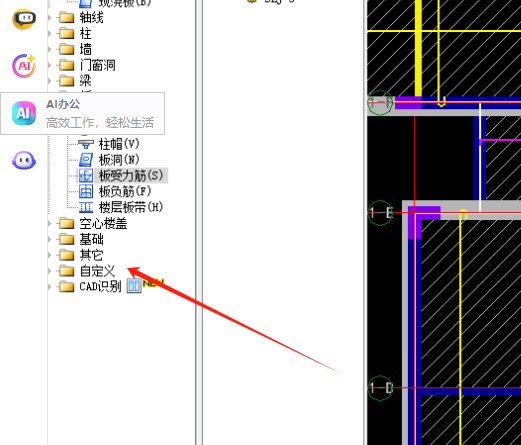The height and width of the screenshot is (445, 521).
Task: Select the CAD识别 label
Action: [x=100, y=286]
